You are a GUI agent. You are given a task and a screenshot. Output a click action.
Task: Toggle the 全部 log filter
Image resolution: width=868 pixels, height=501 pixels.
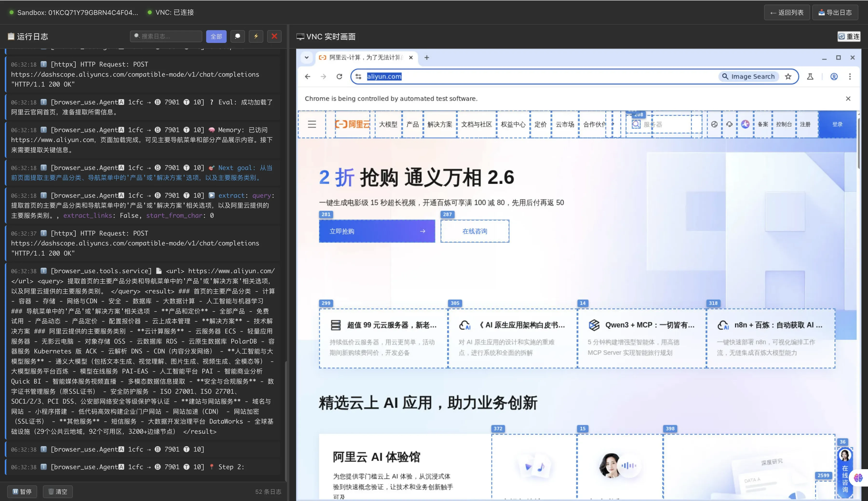coord(216,36)
